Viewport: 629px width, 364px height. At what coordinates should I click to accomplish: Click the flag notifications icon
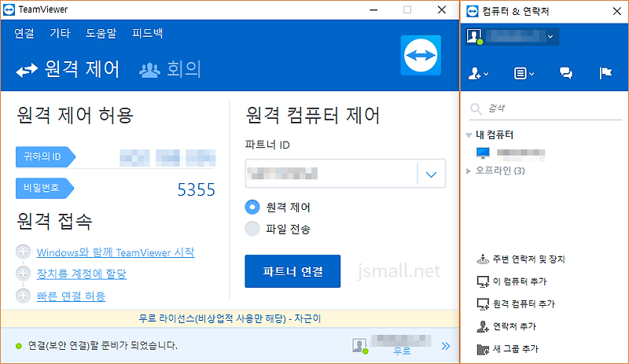(605, 73)
